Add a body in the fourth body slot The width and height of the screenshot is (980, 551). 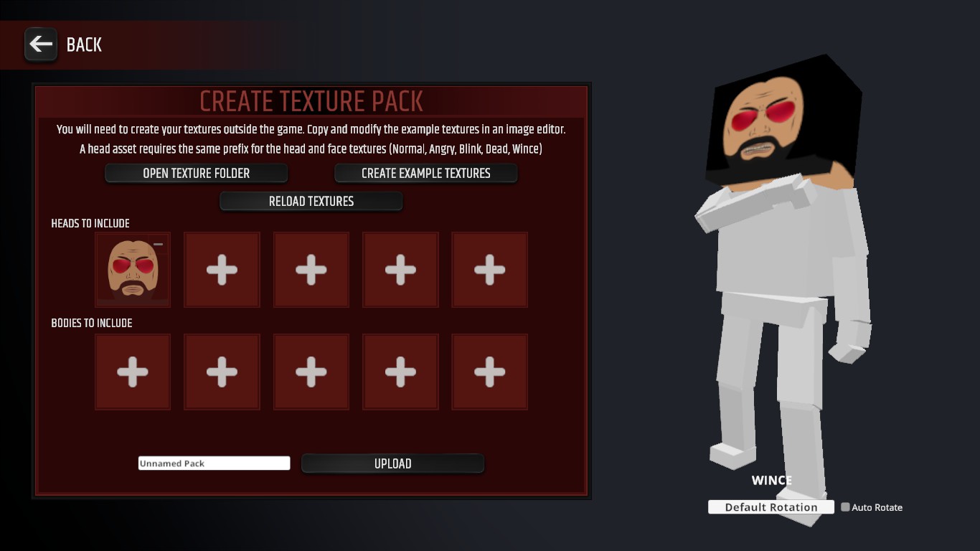[400, 372]
